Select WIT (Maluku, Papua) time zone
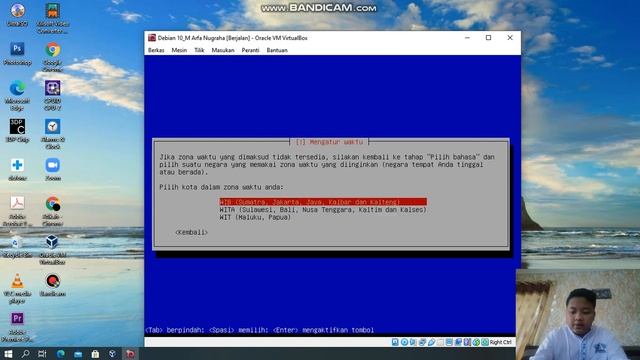 click(255, 218)
